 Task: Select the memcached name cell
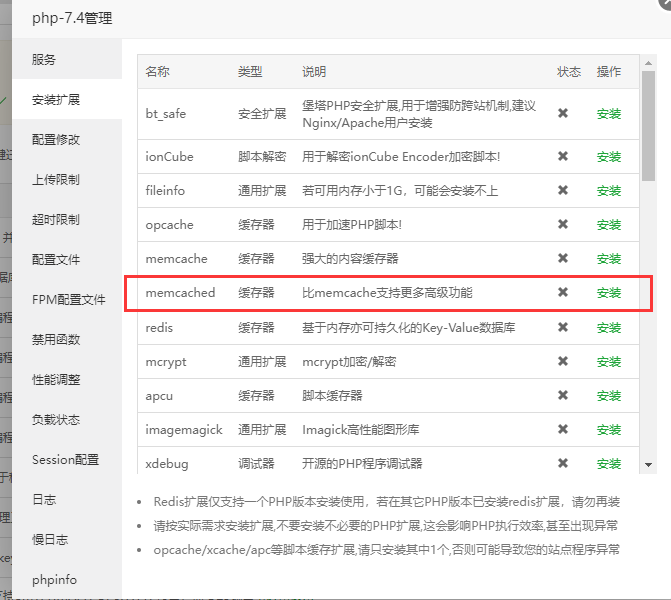(180, 293)
